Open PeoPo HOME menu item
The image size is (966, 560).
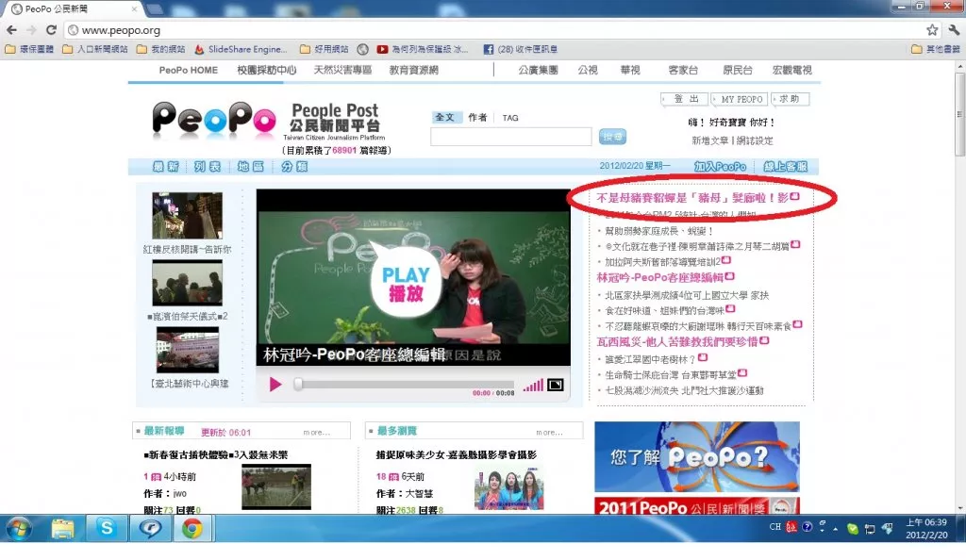click(x=189, y=70)
